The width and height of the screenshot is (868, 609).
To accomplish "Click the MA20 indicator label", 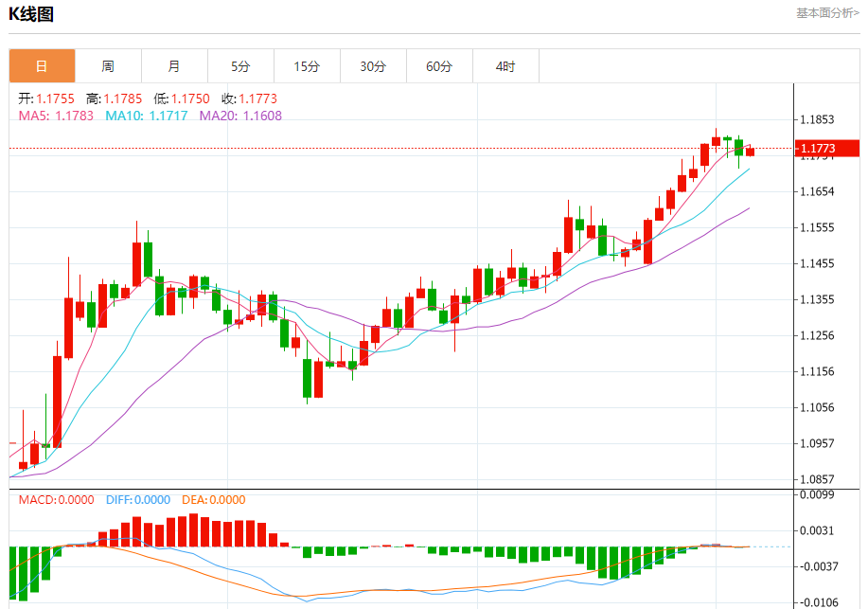I will tap(240, 116).
